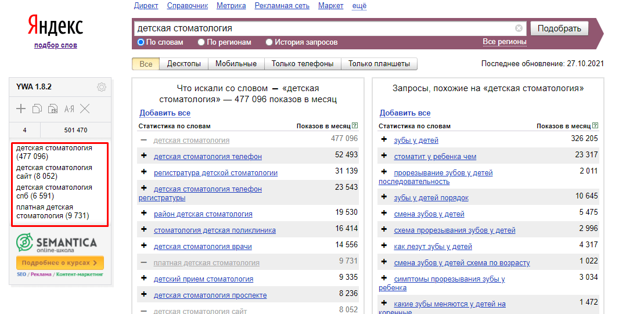Select the 'История запросов' radio button
This screenshot has height=314, width=644.
(x=269, y=42)
